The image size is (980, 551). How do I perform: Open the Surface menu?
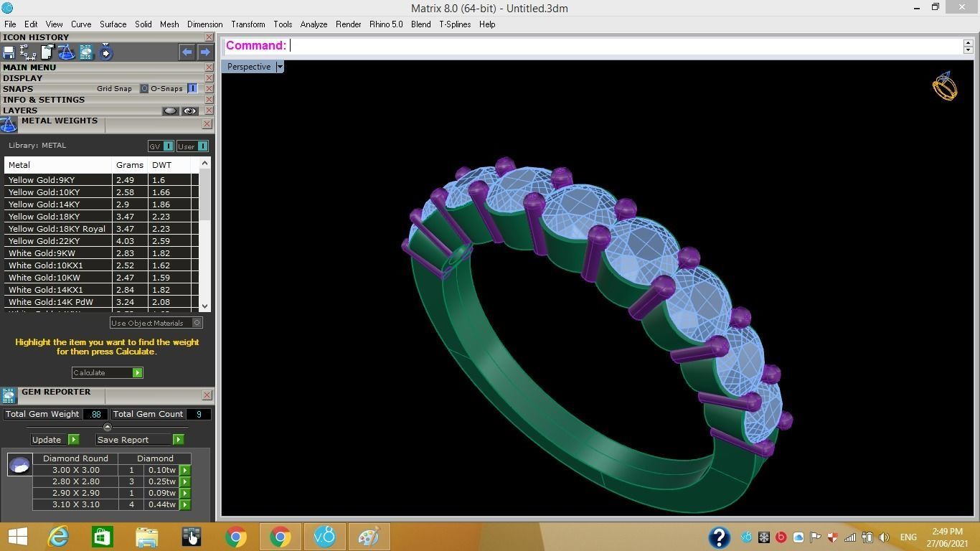click(113, 24)
